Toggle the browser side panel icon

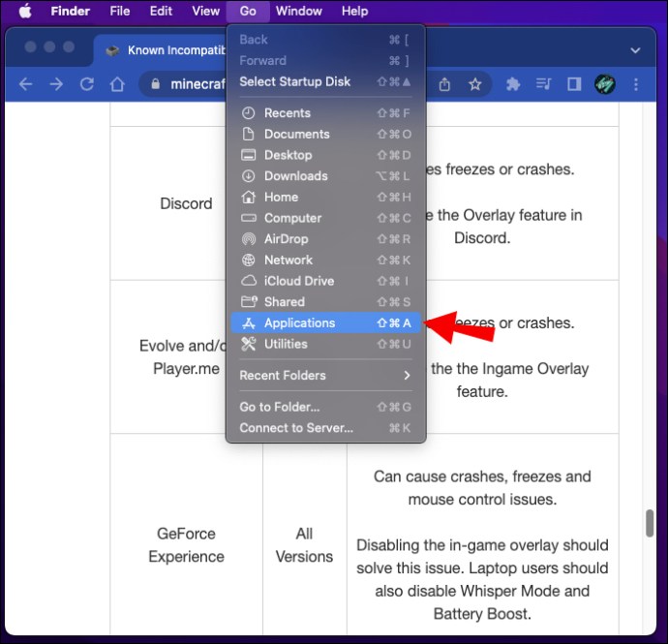pos(574,84)
